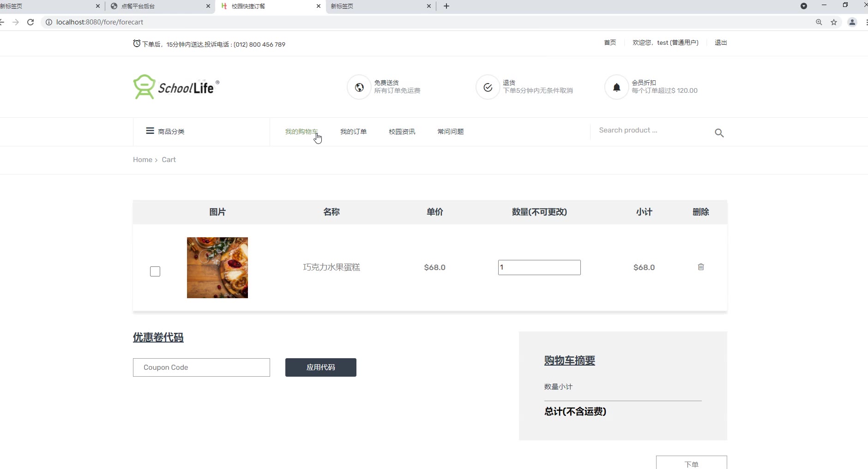Screen dimensions: 868x469
Task: Click the complaint phone number text
Action: click(x=259, y=44)
